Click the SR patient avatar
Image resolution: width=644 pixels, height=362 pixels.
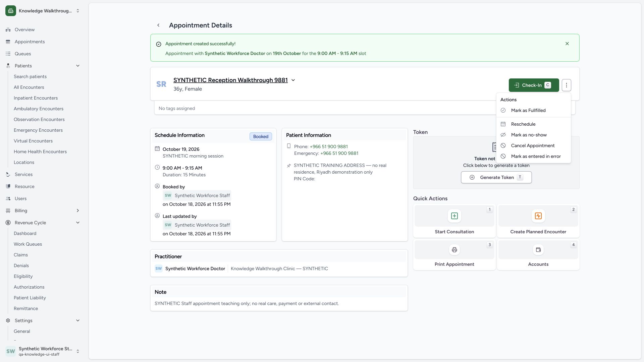[x=161, y=84]
